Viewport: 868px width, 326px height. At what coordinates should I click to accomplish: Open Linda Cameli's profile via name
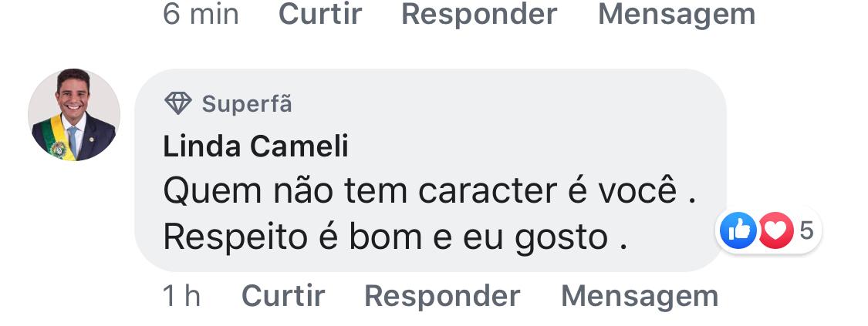pyautogui.click(x=255, y=146)
